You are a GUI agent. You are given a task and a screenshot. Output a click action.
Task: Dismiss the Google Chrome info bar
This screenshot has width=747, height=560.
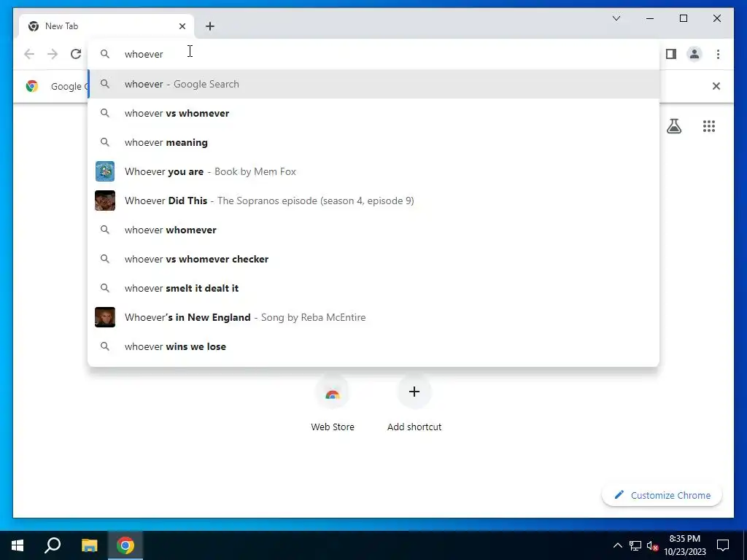click(x=716, y=86)
